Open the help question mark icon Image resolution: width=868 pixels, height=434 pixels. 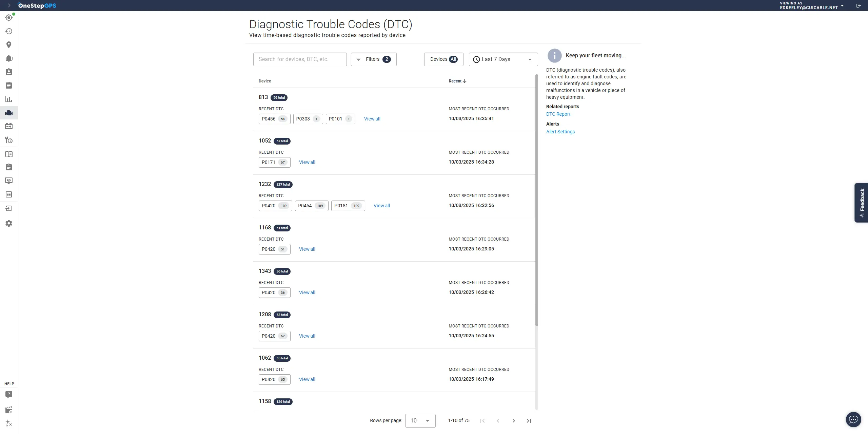(9, 394)
